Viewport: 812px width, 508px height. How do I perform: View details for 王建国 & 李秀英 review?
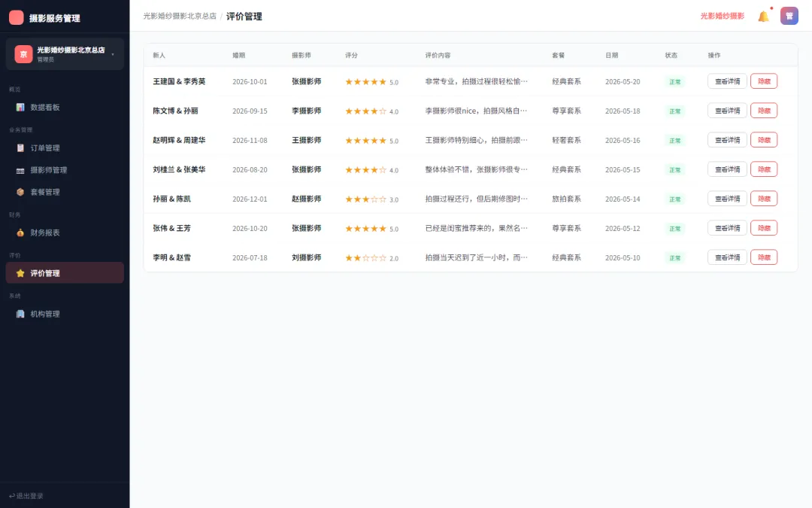coord(727,81)
